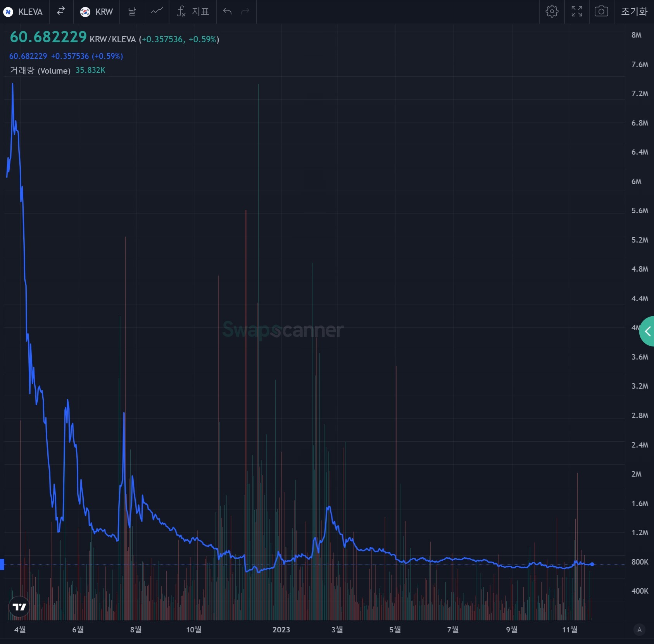Screen dimensions: 654x644
Task: Redo the last chart action
Action: click(x=245, y=12)
